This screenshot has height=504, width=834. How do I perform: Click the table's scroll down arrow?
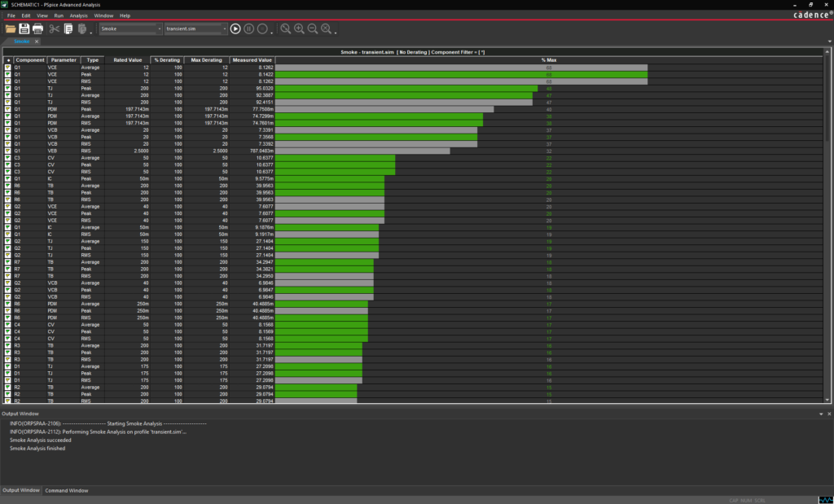tap(827, 400)
